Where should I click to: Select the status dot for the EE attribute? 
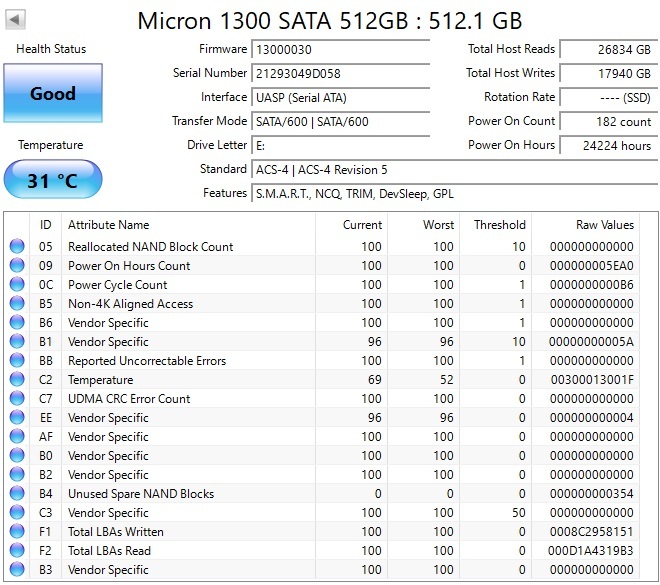pos(17,417)
